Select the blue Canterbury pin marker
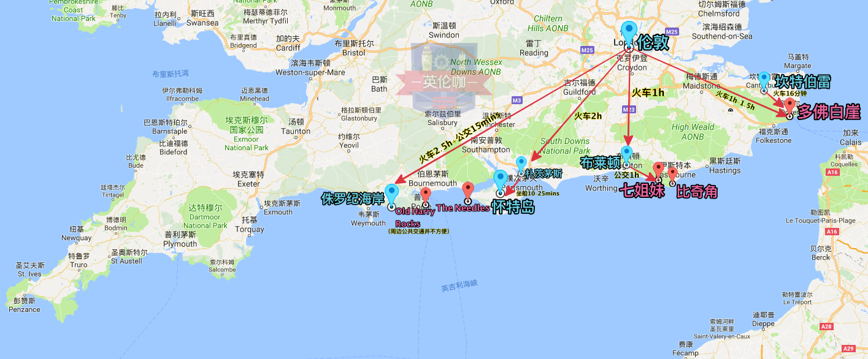 click(764, 80)
